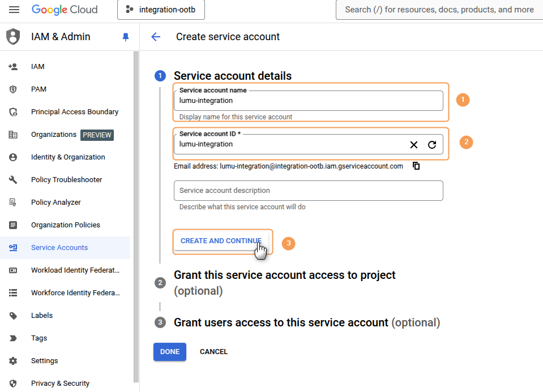
Task: Regenerate the Service account ID
Action: pos(432,145)
